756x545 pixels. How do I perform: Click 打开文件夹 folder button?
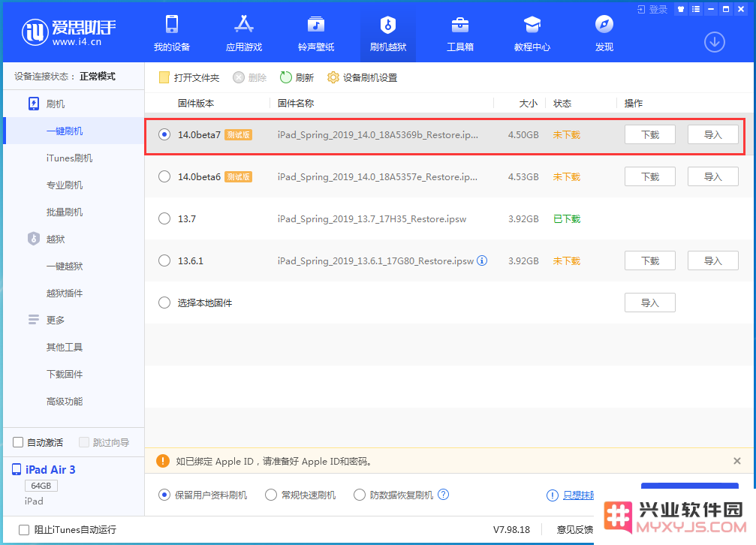[189, 77]
